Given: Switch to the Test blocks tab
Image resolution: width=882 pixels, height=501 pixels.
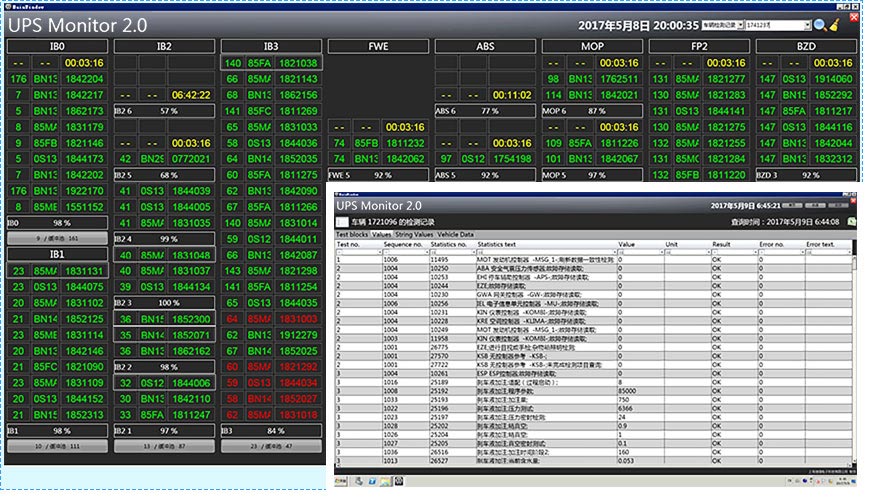Looking at the screenshot, I should (x=352, y=234).
